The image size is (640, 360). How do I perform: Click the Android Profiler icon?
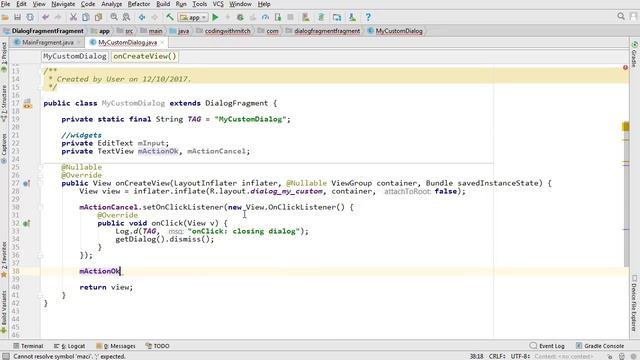click(265, 18)
